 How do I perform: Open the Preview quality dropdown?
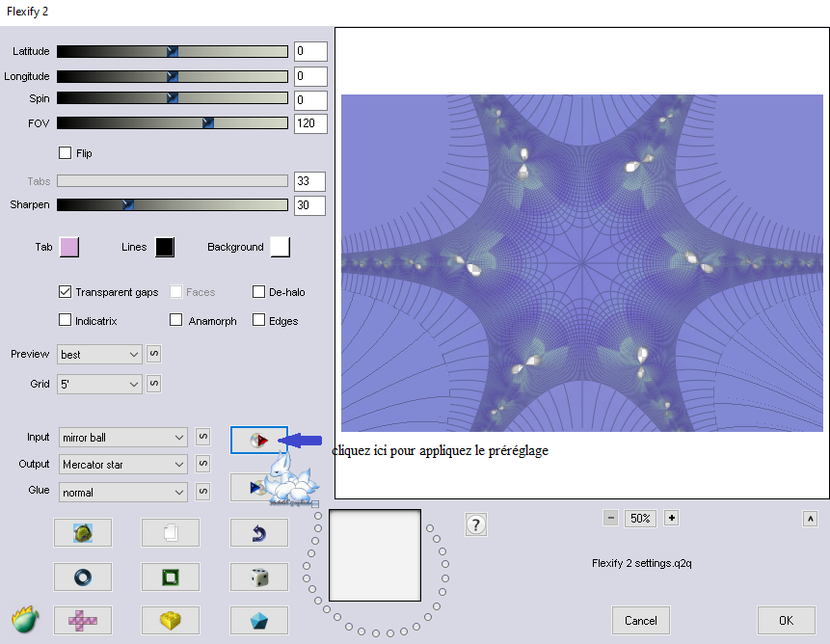[99, 354]
